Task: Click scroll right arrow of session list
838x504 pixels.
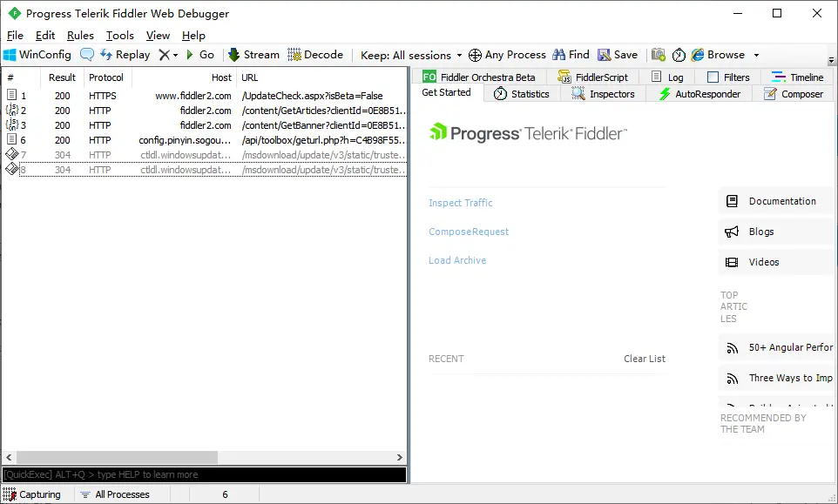Action: tap(399, 457)
